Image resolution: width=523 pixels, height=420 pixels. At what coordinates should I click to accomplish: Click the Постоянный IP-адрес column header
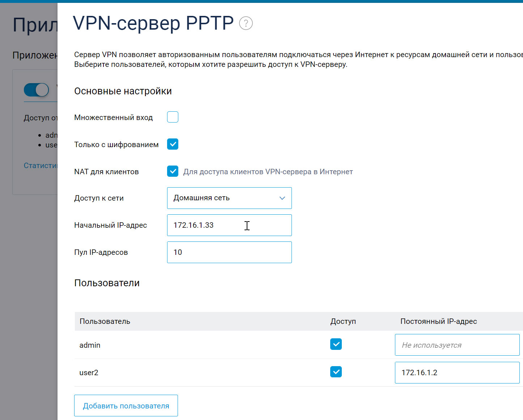coord(438,321)
